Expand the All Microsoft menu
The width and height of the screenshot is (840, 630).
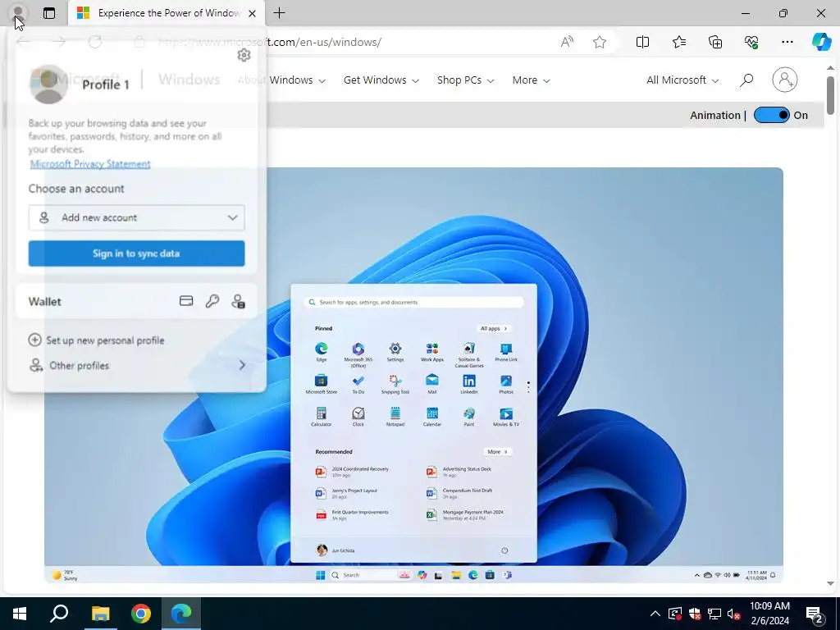point(682,80)
